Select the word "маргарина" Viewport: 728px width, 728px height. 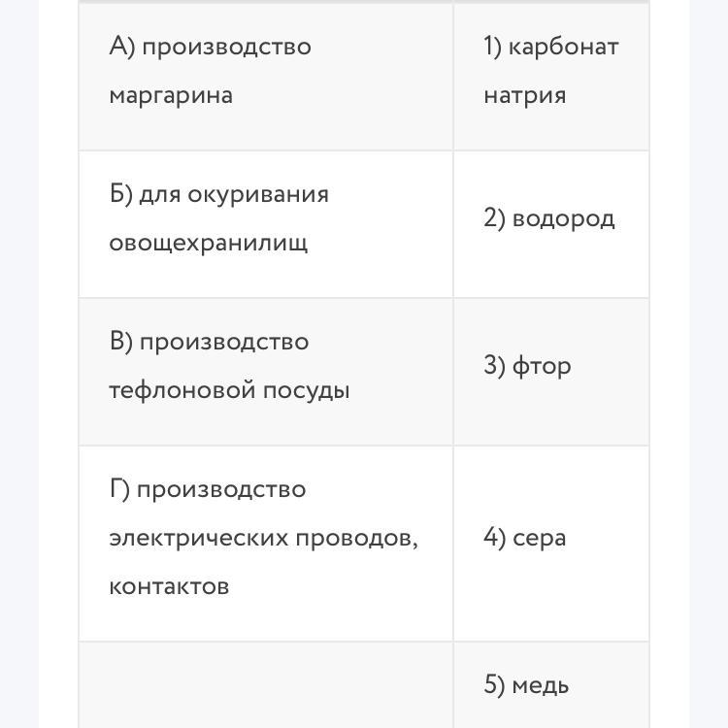(171, 95)
